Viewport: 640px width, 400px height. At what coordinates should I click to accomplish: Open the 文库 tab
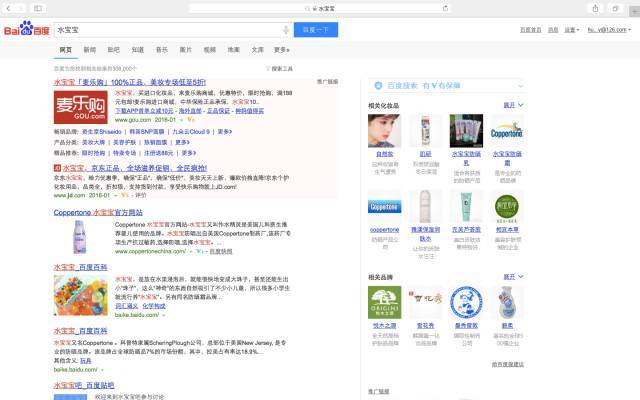(258, 50)
